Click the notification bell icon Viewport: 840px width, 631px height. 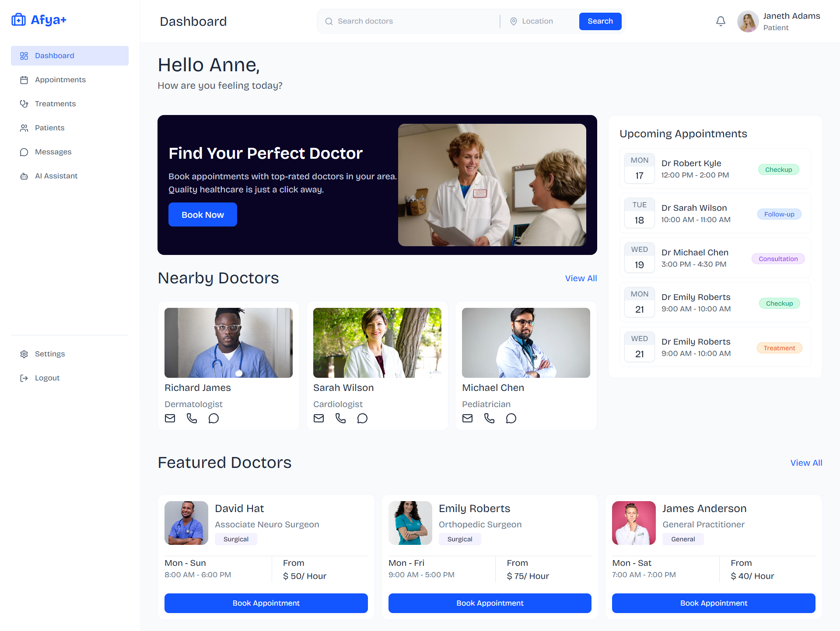[721, 21]
